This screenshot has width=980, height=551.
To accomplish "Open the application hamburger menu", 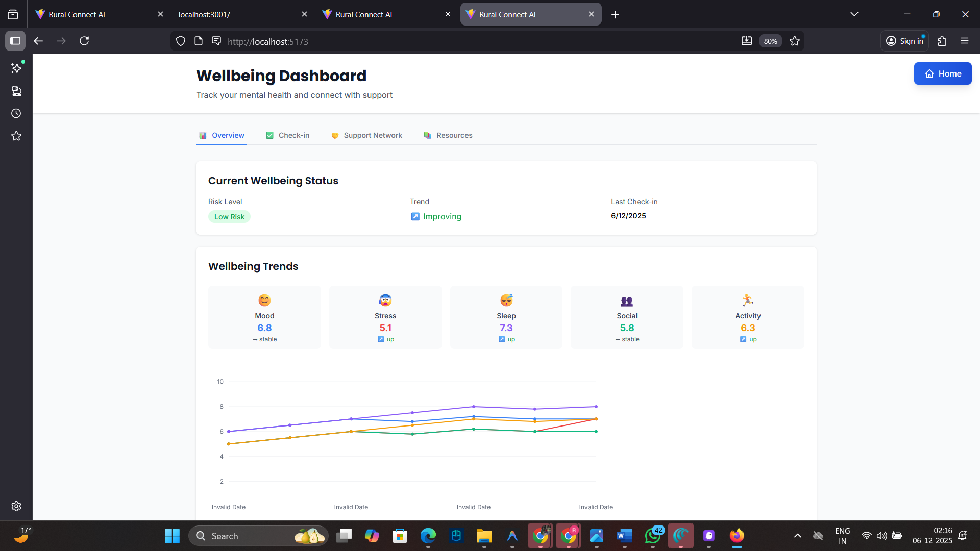I will (964, 41).
